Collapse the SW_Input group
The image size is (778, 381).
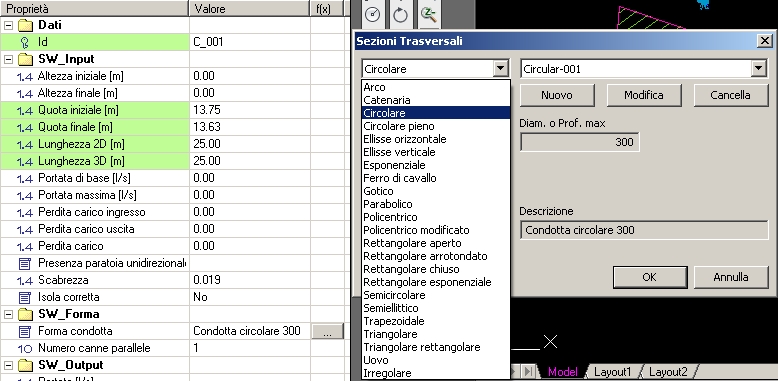pos(8,59)
